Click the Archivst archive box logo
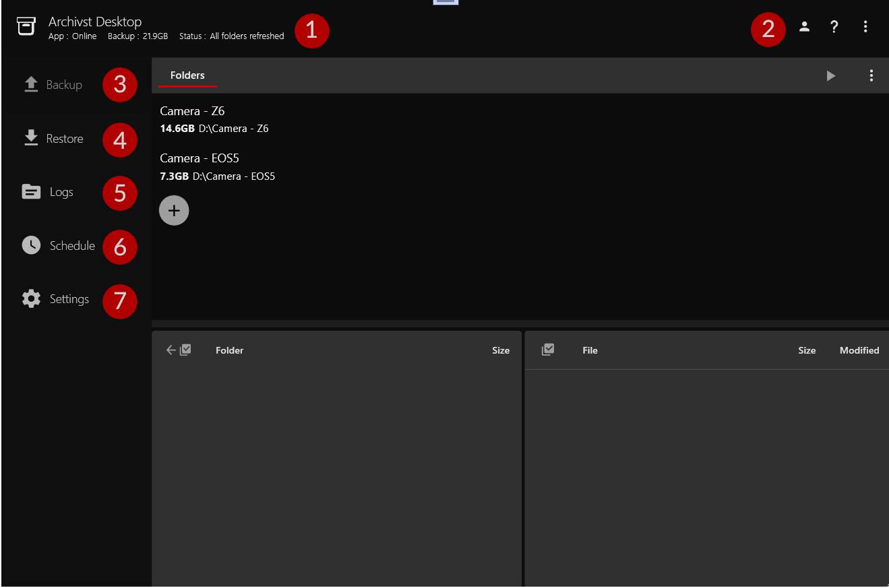Image resolution: width=889 pixels, height=588 pixels. 26,26
